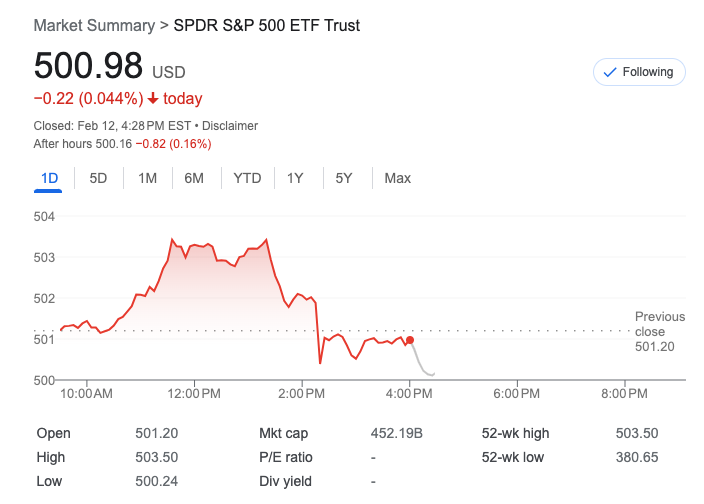Click the Mkt cap 452.19B value

pos(397,433)
